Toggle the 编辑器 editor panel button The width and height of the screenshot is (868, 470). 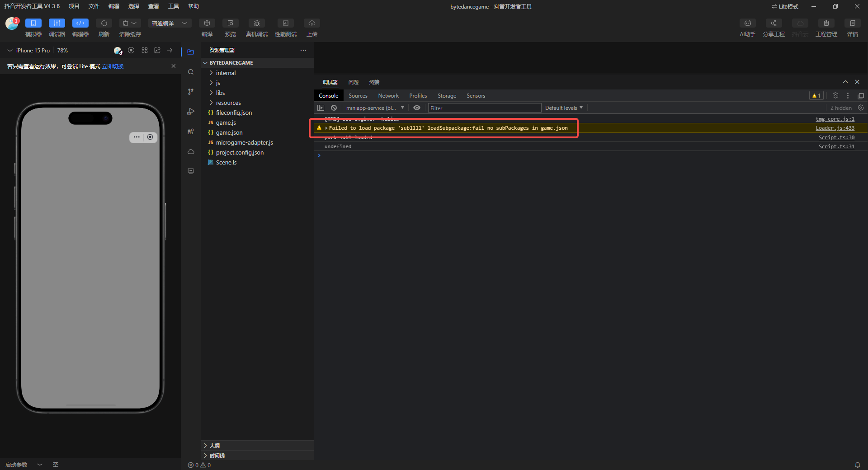[80, 23]
